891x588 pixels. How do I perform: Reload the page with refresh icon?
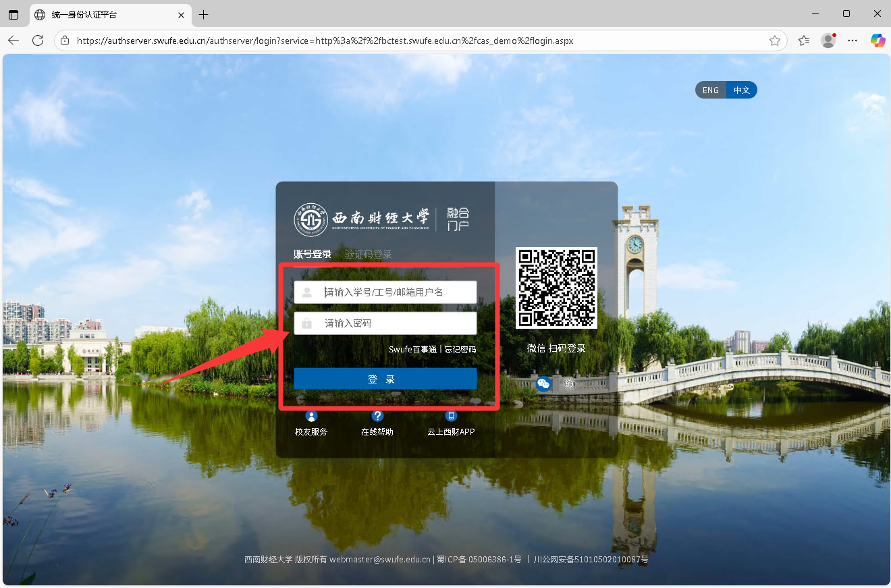38,41
